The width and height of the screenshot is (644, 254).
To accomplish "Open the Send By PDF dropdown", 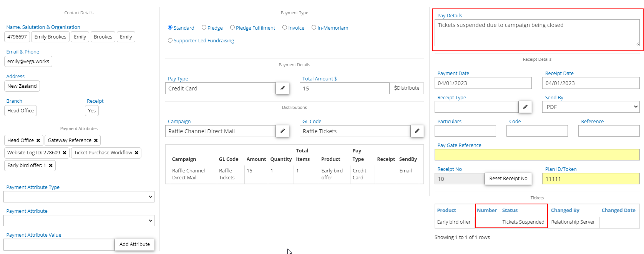I will (591, 107).
